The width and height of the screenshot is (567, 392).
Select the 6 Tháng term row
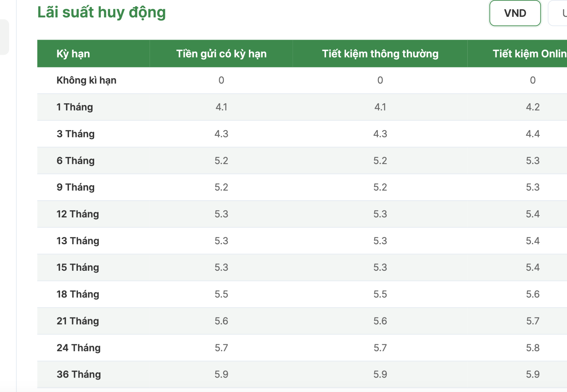(75, 160)
